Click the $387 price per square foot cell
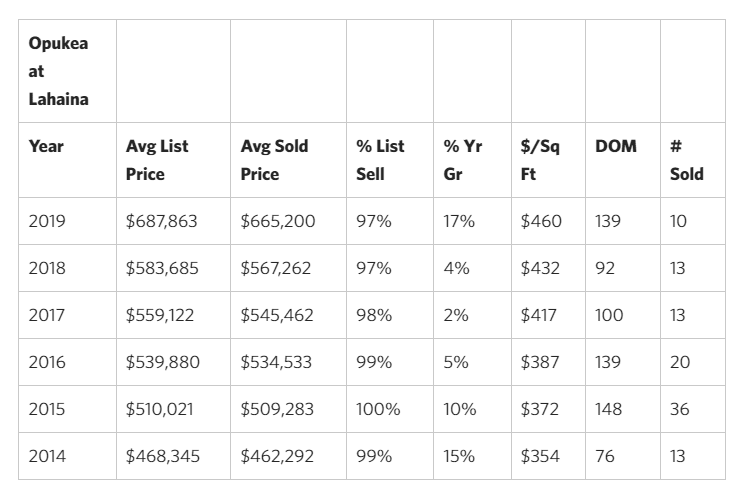The width and height of the screenshot is (745, 502). click(x=540, y=362)
